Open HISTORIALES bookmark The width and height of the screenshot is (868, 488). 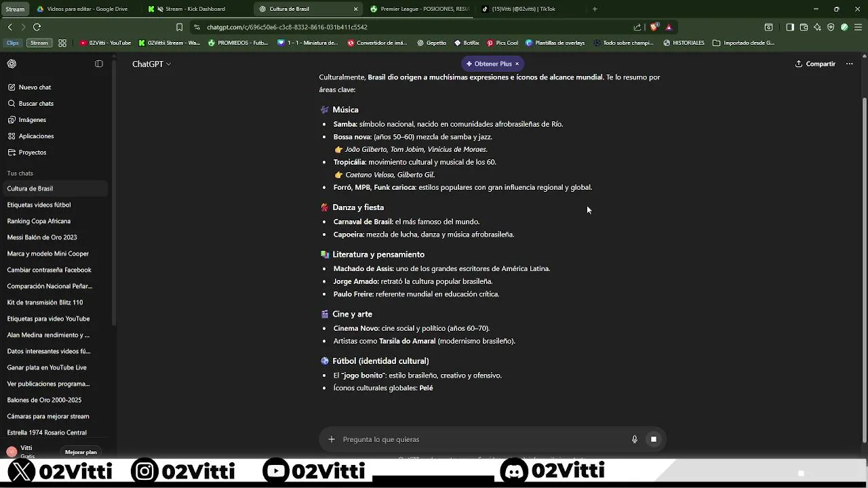click(x=684, y=43)
